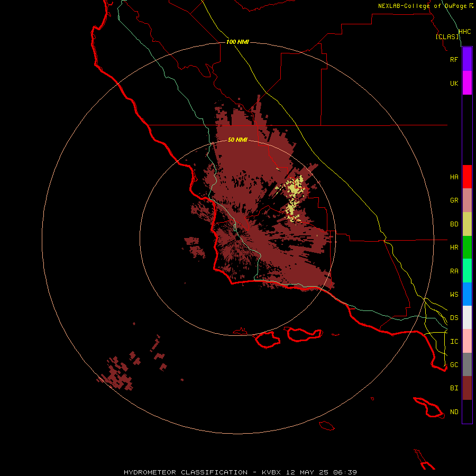Click the WS legend label
The height and width of the screenshot is (476, 476).
pyautogui.click(x=454, y=295)
